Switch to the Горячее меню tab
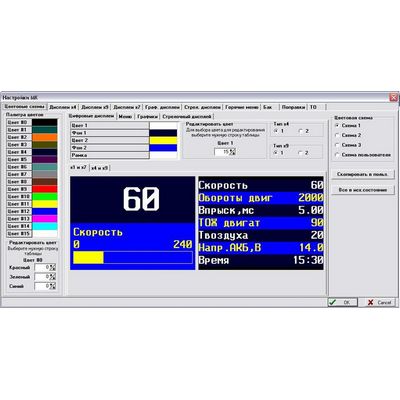 241,107
